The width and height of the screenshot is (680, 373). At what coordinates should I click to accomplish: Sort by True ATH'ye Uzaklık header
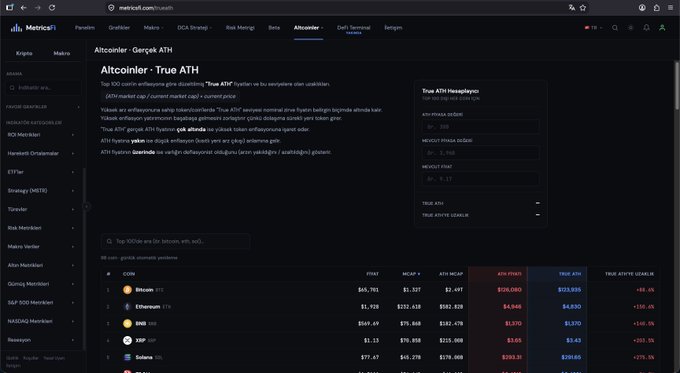(629, 274)
